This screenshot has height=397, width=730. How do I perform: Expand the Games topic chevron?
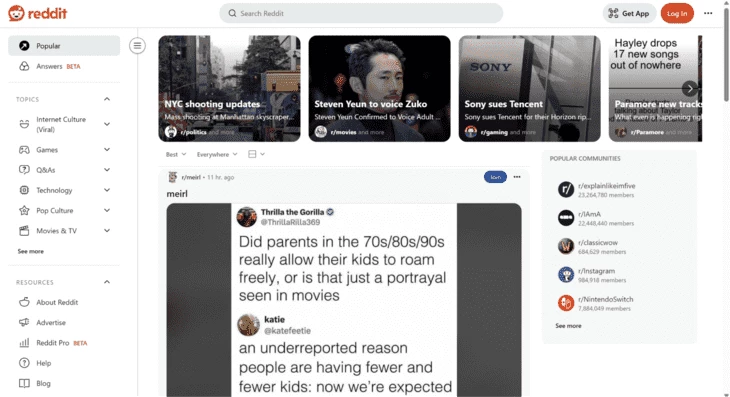click(107, 149)
